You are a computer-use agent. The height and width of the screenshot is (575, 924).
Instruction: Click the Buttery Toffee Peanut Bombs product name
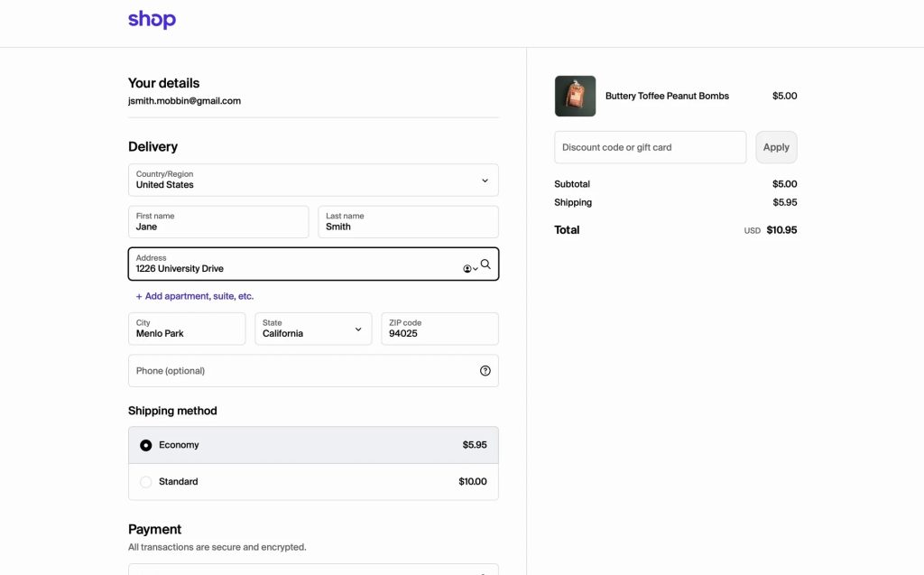click(667, 96)
